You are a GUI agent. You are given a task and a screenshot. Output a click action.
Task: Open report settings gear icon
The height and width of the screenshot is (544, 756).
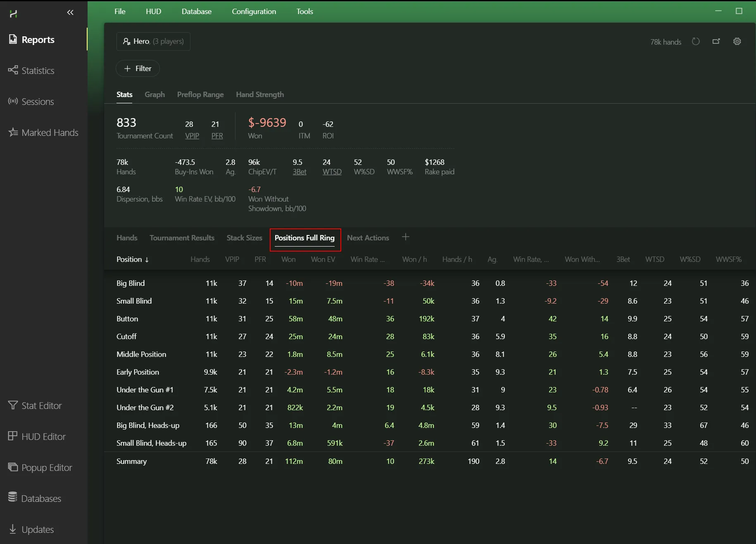click(x=737, y=41)
